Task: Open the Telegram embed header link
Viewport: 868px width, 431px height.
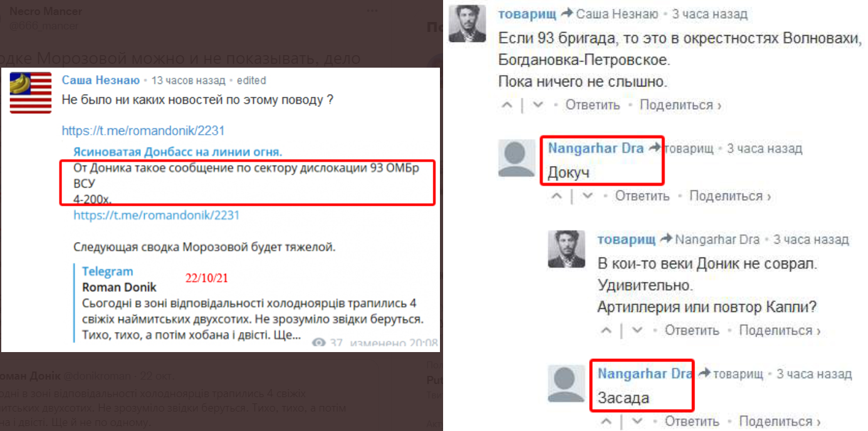Action: pos(108,271)
